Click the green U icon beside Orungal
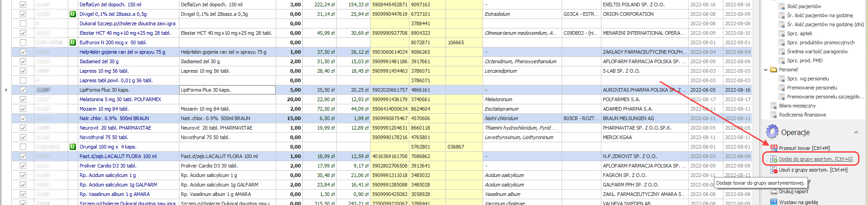The width and height of the screenshot is (868, 205). 72,147
